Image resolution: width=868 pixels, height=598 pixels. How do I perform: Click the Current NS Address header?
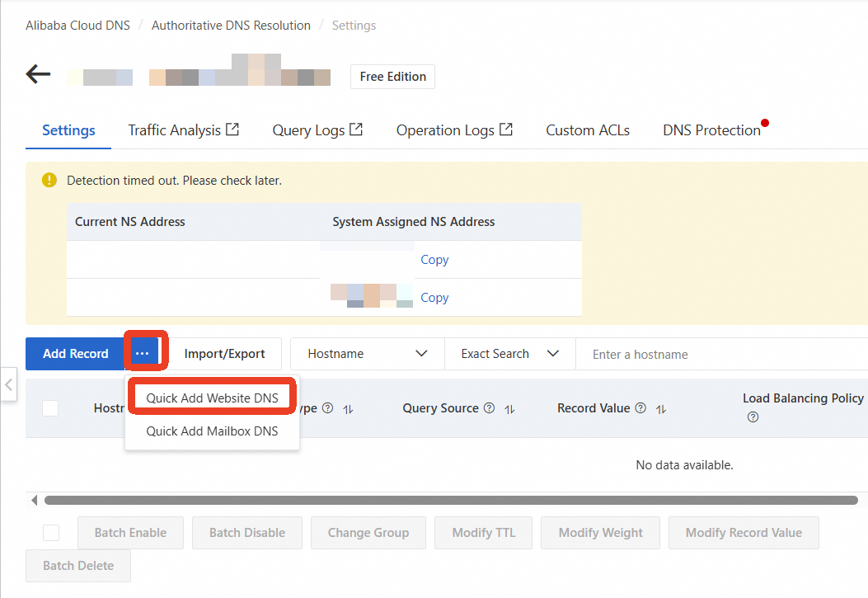click(130, 222)
